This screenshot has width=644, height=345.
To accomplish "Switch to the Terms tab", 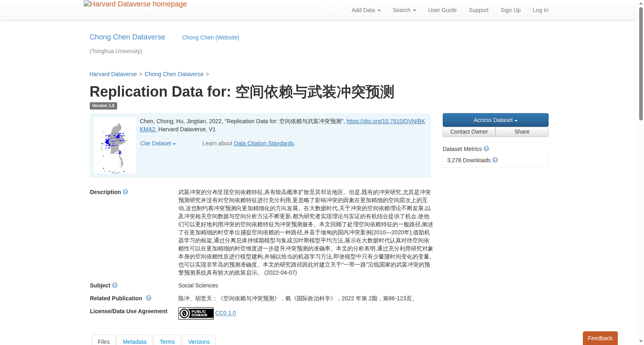I will click(167, 341).
